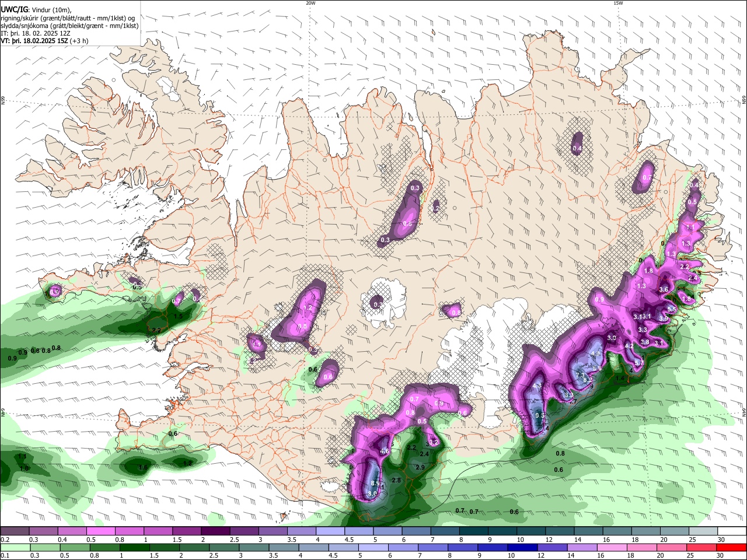Click the 8.2 snow value
The image size is (747, 560).
pyautogui.click(x=588, y=380)
